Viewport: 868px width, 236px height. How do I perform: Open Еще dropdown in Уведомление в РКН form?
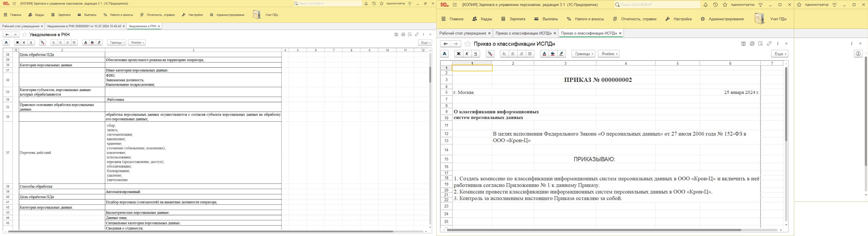click(424, 43)
